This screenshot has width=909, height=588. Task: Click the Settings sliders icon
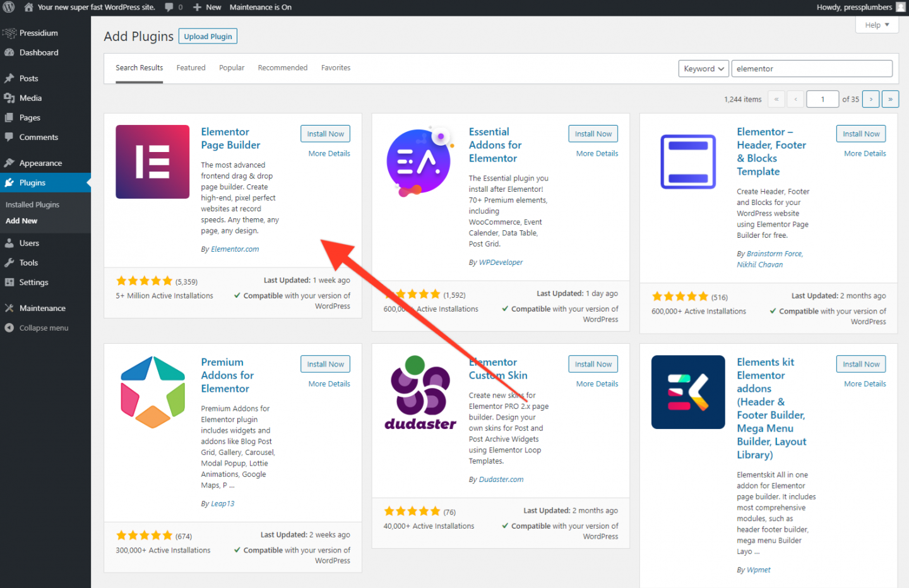point(9,282)
